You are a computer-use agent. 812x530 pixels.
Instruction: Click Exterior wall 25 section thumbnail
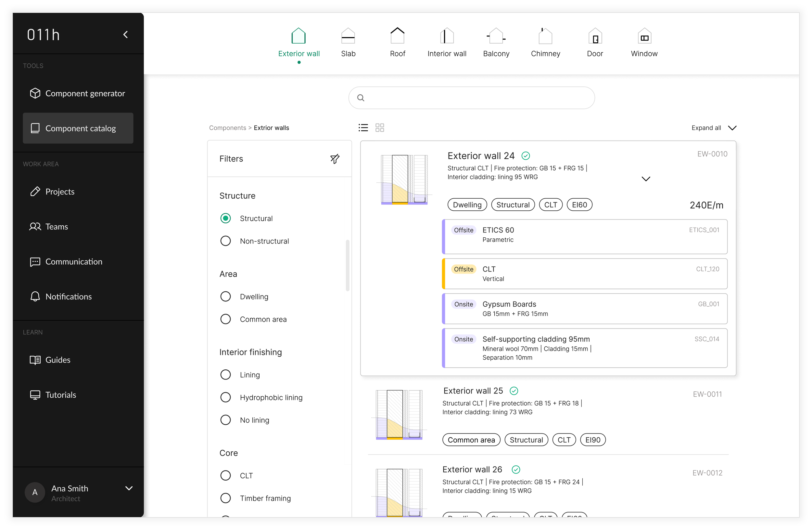click(399, 414)
